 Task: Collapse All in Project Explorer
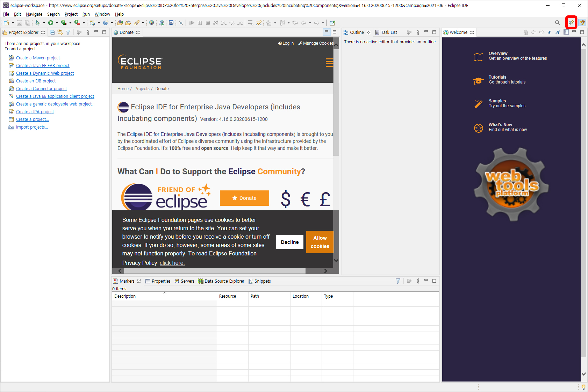(x=52, y=32)
